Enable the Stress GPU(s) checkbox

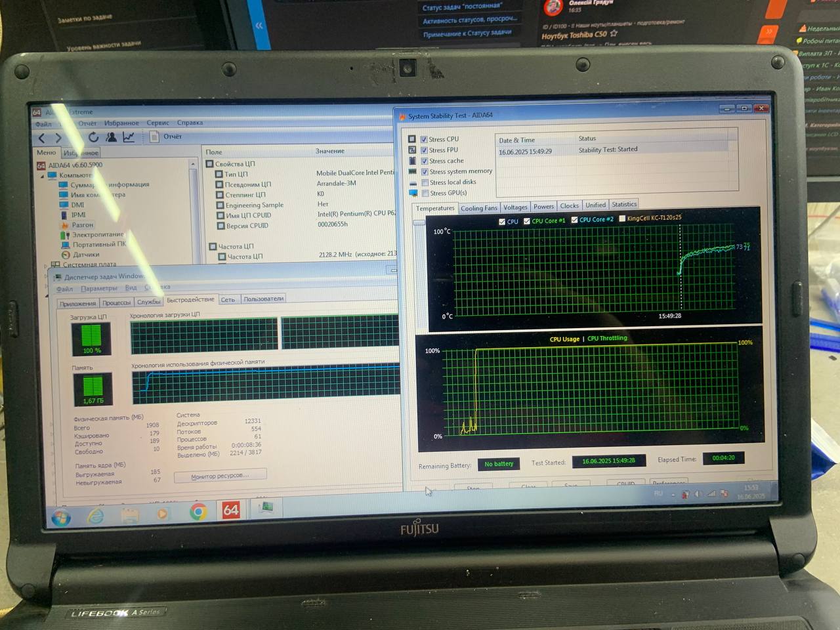point(425,193)
